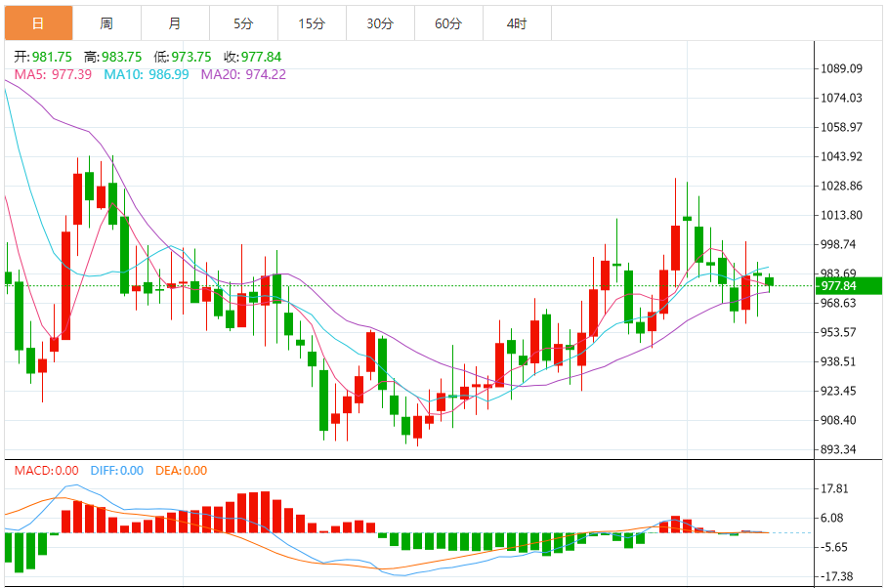Click the -5.65 MACD axis label

[832, 547]
